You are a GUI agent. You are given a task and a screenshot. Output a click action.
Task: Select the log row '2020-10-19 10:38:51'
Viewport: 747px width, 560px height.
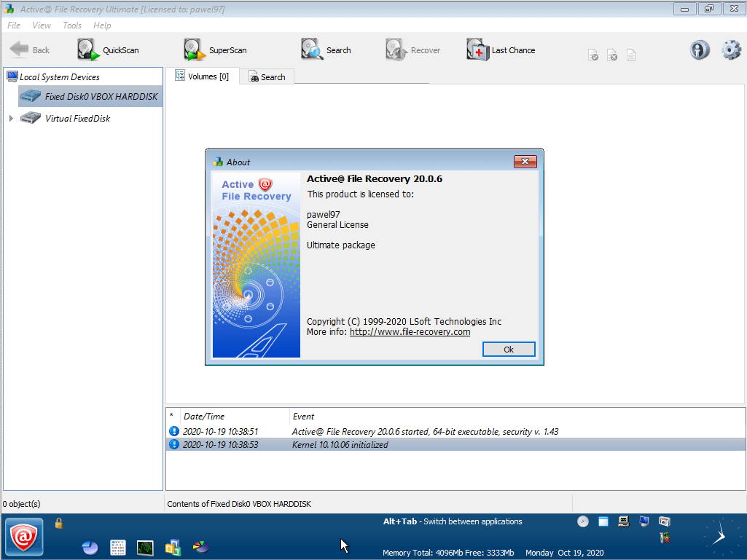pos(455,431)
